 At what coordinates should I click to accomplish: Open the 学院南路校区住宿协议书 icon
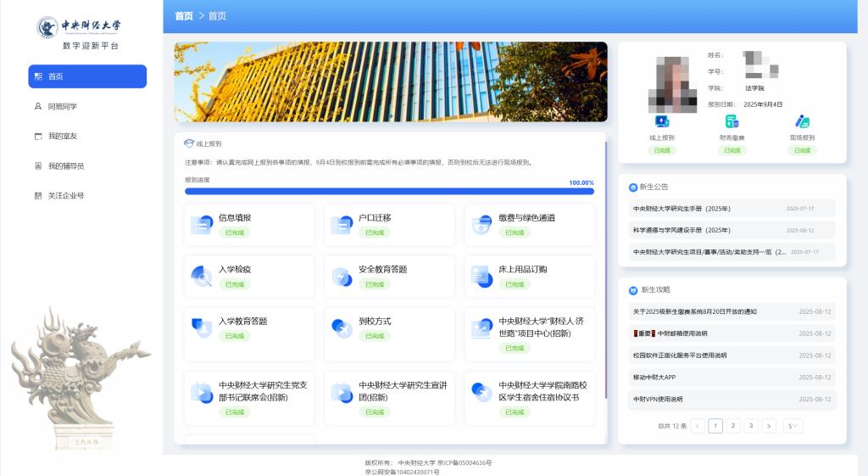click(x=481, y=392)
